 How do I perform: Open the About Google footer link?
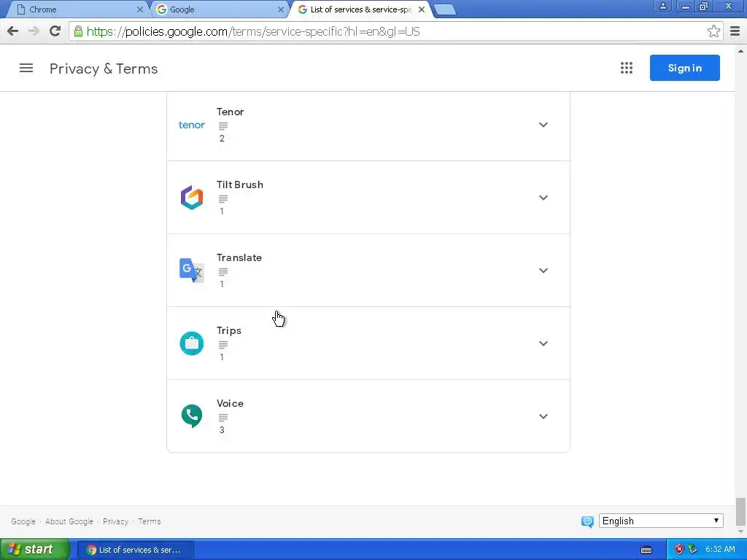[x=69, y=521]
